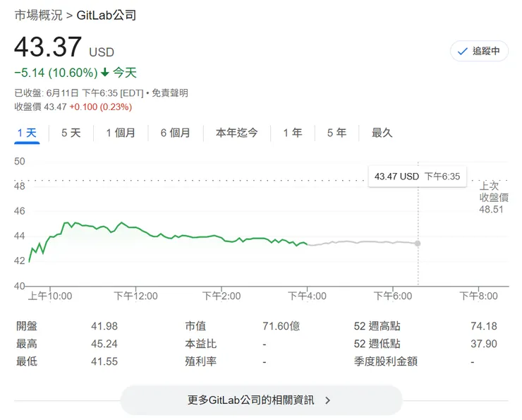Viewport: 522px width, 420px height.
Task: Select the 本年迄今 tab
Action: coord(237,133)
